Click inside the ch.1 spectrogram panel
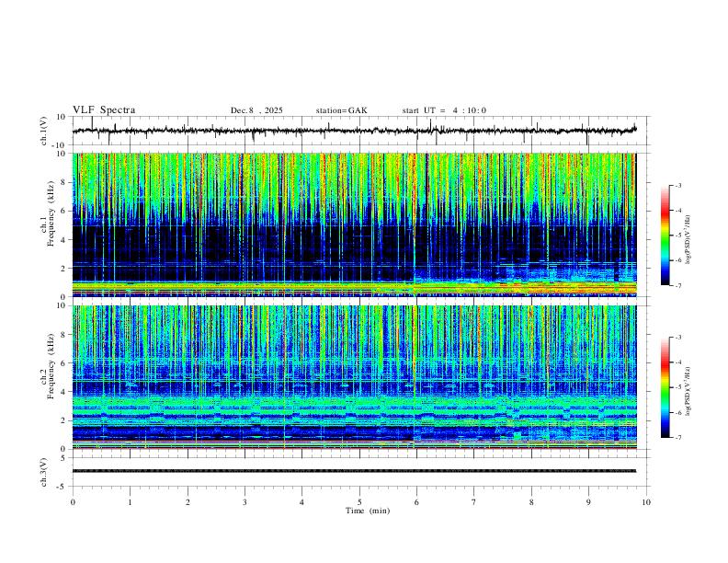The height and width of the screenshot is (563, 728). point(354,224)
